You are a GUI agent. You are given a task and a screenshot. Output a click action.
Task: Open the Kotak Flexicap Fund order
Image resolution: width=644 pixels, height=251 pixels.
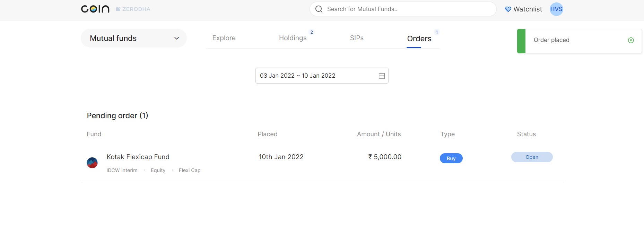click(x=138, y=157)
